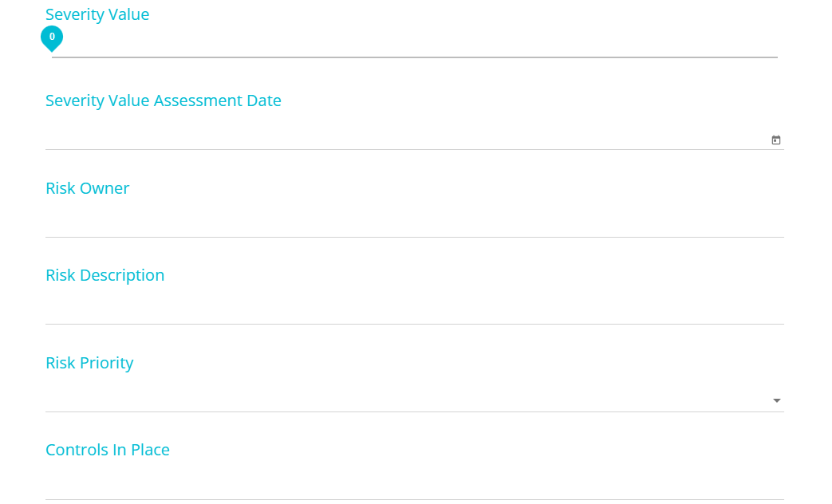Click the Severity Value slider thumb showing 0
832x504 pixels.
(52, 38)
